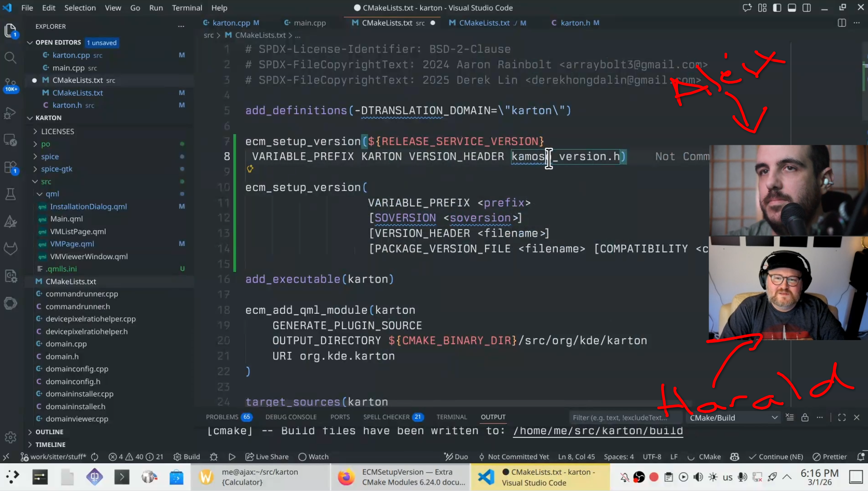This screenshot has height=491, width=868.
Task: Open the Terminal menu
Action: pos(187,8)
